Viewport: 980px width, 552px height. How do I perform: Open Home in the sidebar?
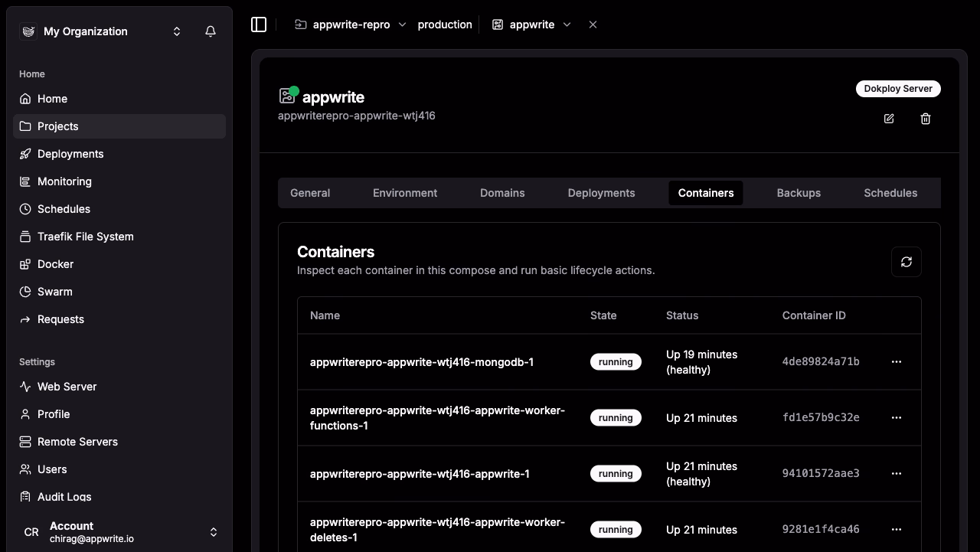[119, 99]
